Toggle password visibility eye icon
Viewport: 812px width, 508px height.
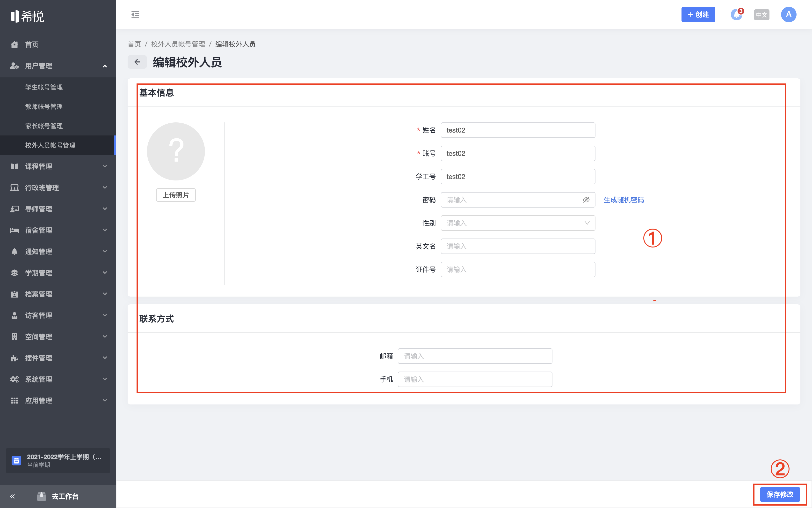[x=586, y=200]
